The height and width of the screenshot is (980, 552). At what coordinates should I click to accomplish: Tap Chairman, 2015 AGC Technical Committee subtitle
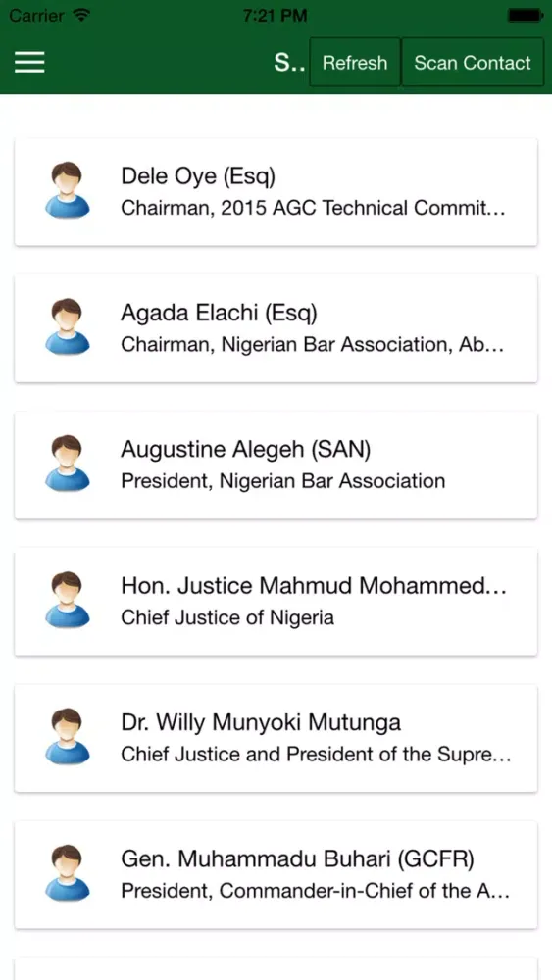click(x=313, y=208)
